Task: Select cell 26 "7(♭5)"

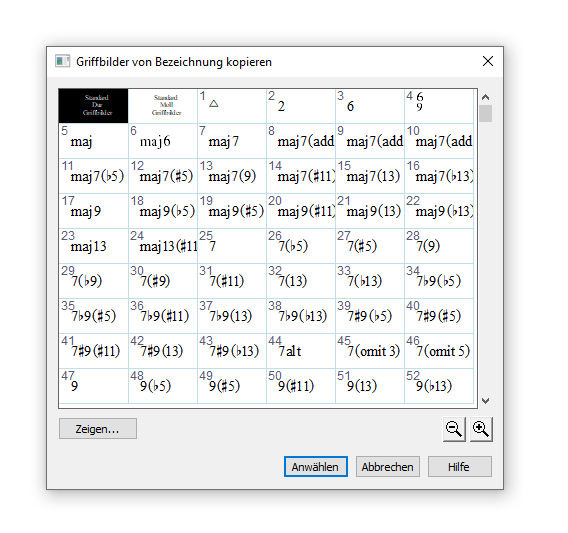Action: [x=301, y=246]
